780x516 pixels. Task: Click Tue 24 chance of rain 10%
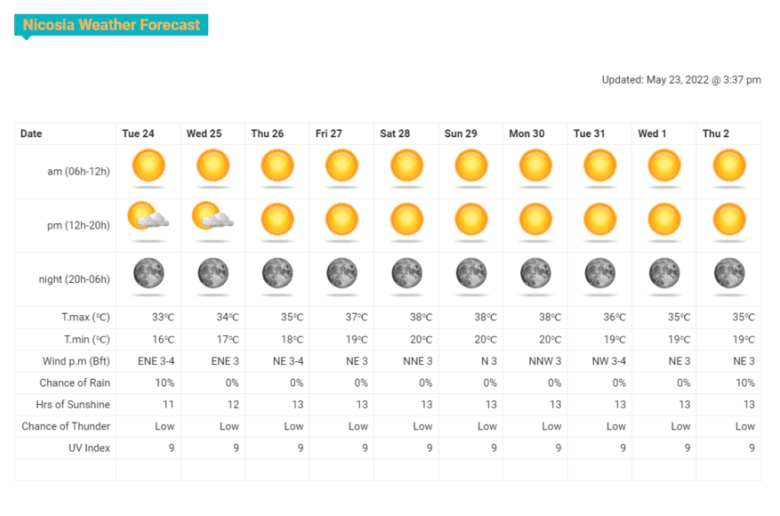[165, 383]
